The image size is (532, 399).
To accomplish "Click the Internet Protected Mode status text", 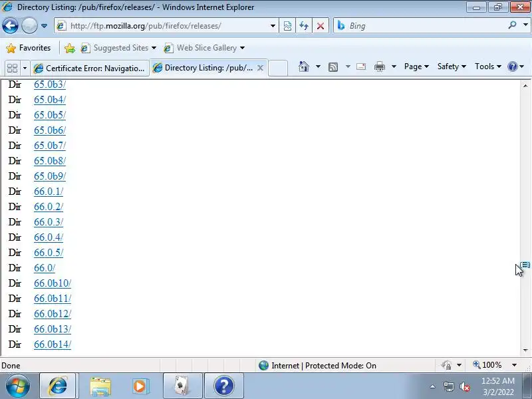I will point(324,365).
